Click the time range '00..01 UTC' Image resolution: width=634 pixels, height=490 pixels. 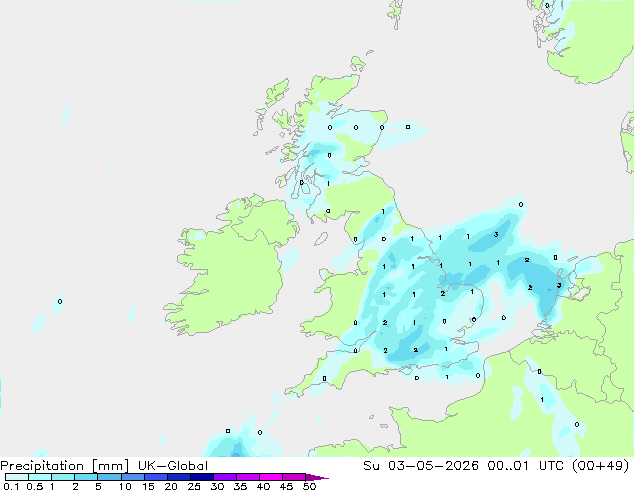pyautogui.click(x=528, y=466)
